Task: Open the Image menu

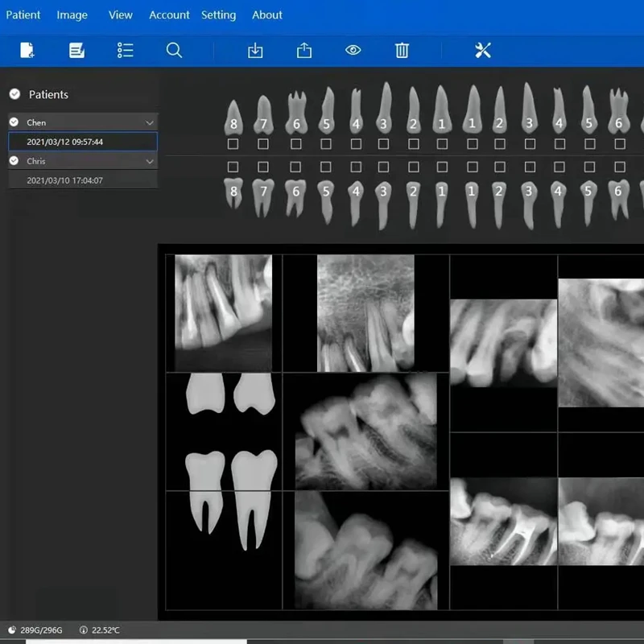Action: pyautogui.click(x=72, y=14)
